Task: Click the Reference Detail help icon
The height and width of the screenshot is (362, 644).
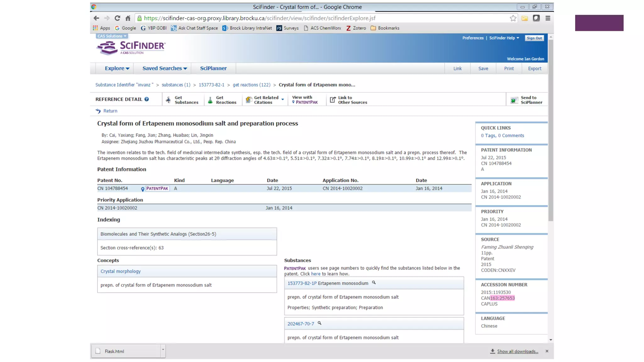Action: click(147, 99)
